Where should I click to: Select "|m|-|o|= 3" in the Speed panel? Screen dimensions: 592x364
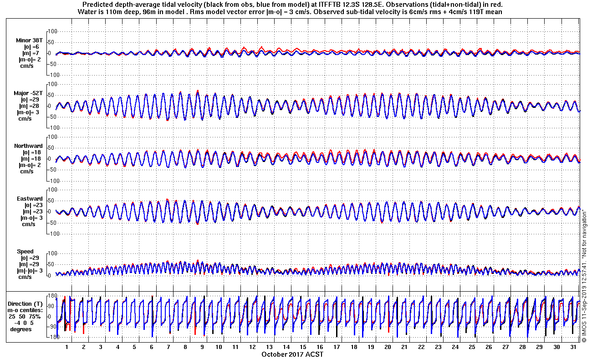coord(31,270)
